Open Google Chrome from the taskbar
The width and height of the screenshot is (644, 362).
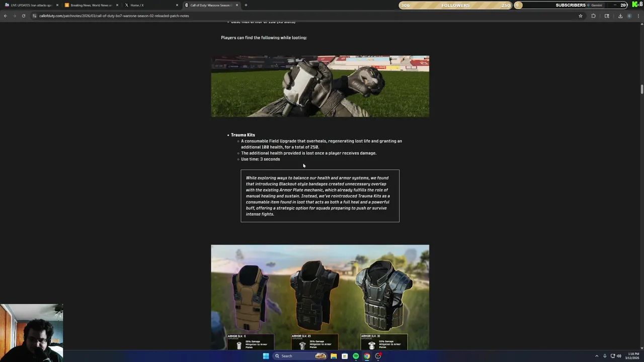367,356
